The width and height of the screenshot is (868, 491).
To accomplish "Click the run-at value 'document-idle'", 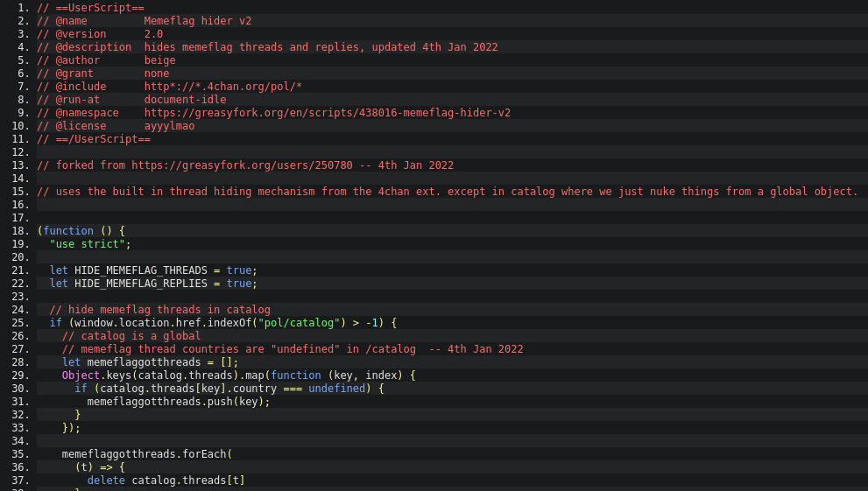I will [x=186, y=100].
